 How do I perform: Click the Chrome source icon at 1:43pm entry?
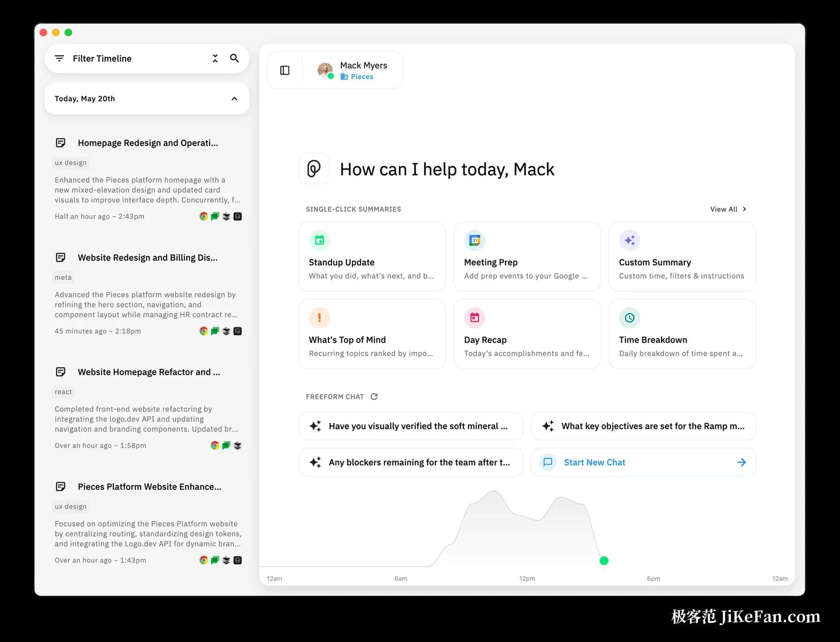point(204,560)
